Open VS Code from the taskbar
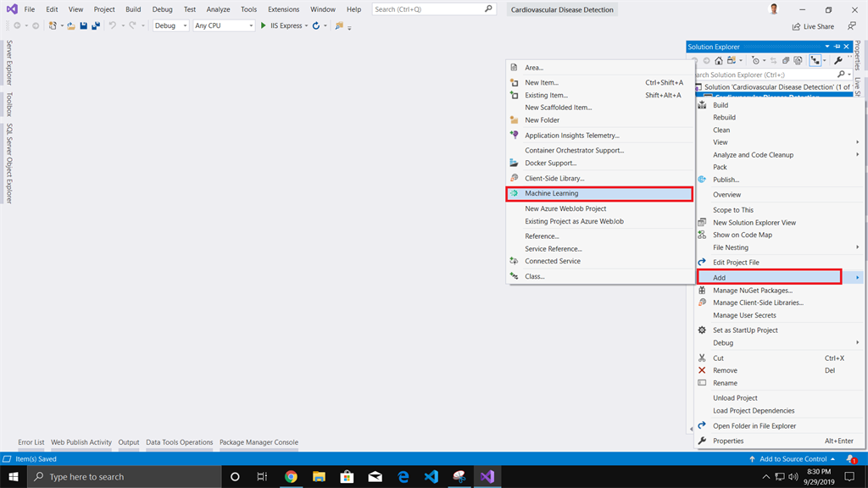The width and height of the screenshot is (868, 488). click(431, 476)
